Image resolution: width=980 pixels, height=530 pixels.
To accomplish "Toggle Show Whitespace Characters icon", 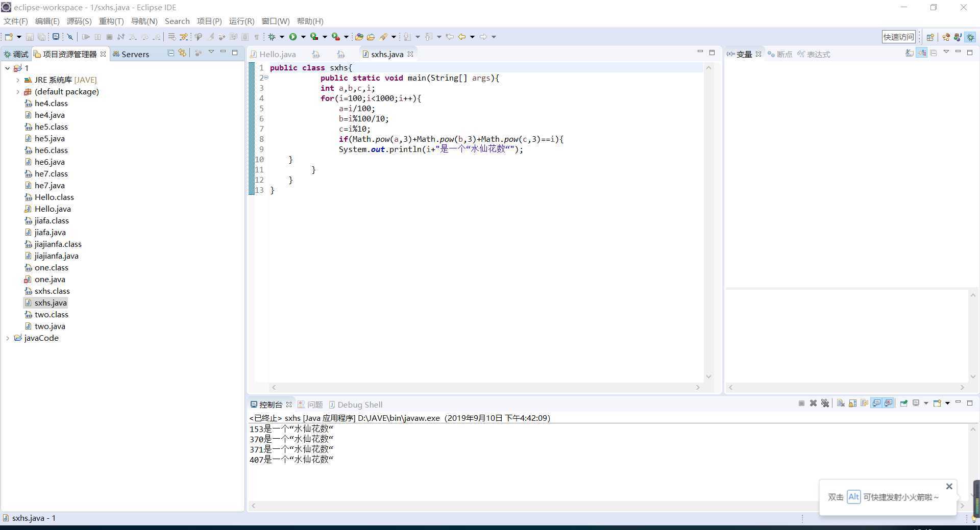I will click(257, 37).
